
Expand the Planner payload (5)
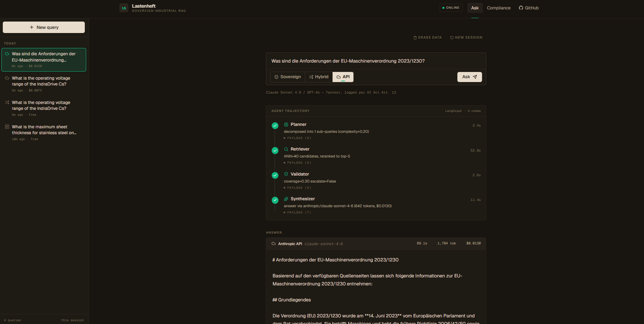coord(297,138)
